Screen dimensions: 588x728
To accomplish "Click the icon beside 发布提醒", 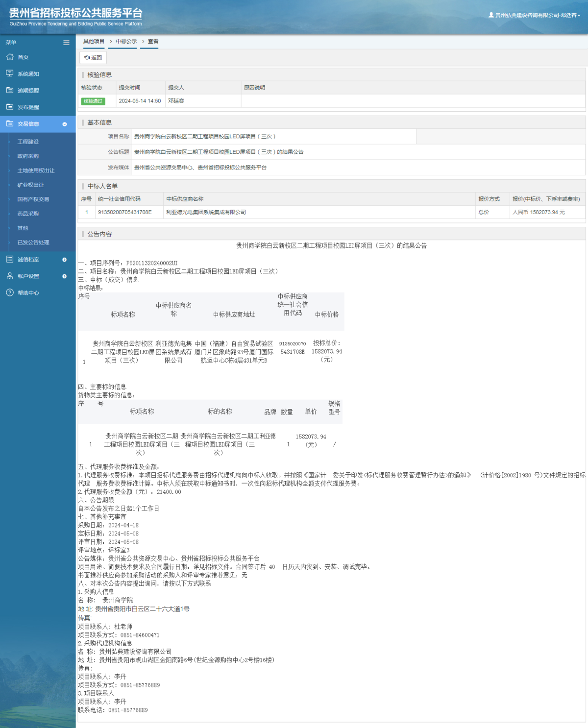I will (x=10, y=107).
